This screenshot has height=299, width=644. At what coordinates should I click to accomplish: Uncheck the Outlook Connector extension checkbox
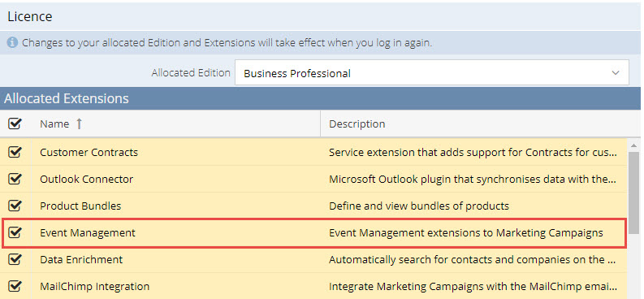tap(15, 179)
